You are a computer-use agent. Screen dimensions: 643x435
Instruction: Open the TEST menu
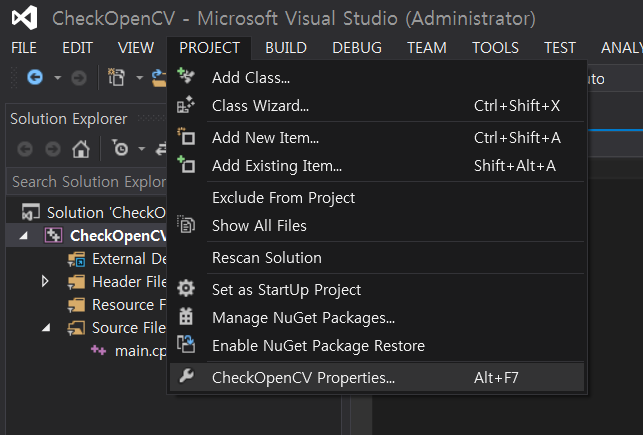pos(560,48)
